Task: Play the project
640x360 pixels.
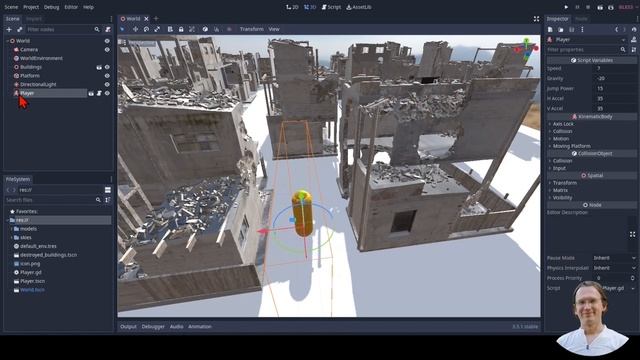Action: (x=566, y=7)
